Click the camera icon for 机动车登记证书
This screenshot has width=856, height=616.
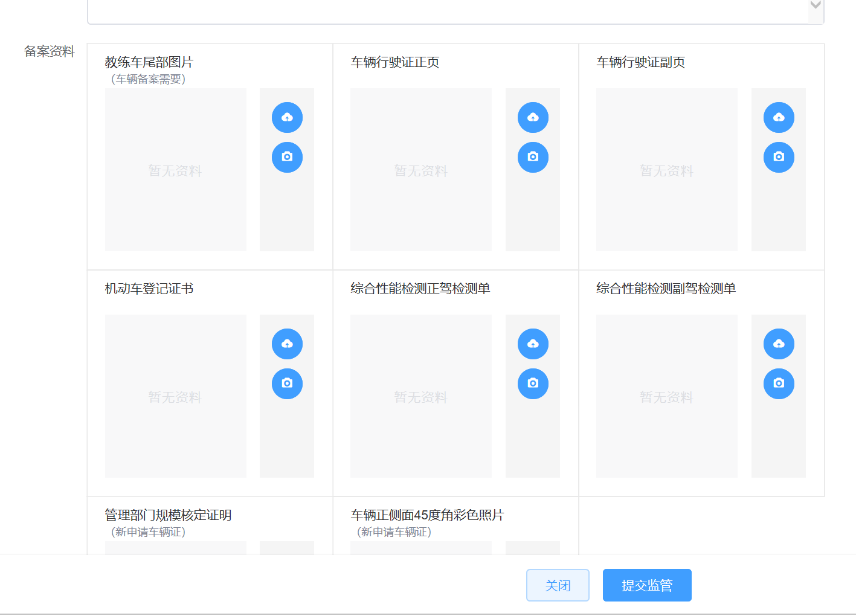287,383
